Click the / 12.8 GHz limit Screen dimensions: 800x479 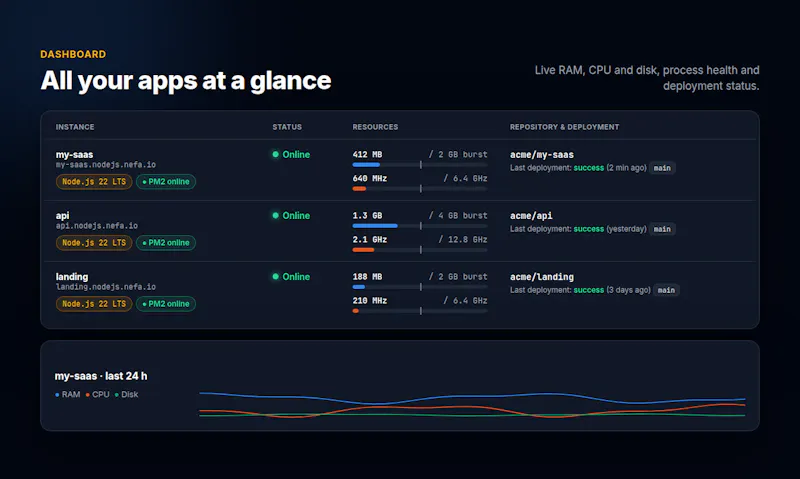coord(463,240)
